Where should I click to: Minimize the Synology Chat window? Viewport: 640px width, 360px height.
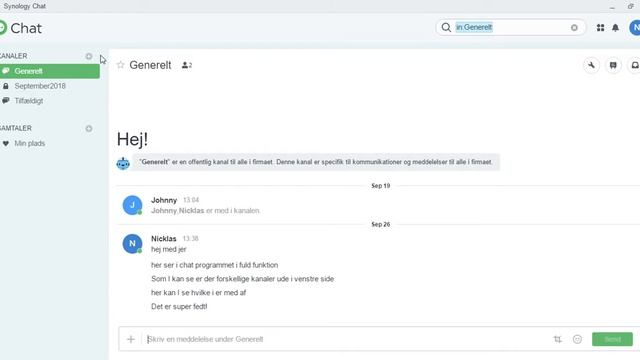612,7
